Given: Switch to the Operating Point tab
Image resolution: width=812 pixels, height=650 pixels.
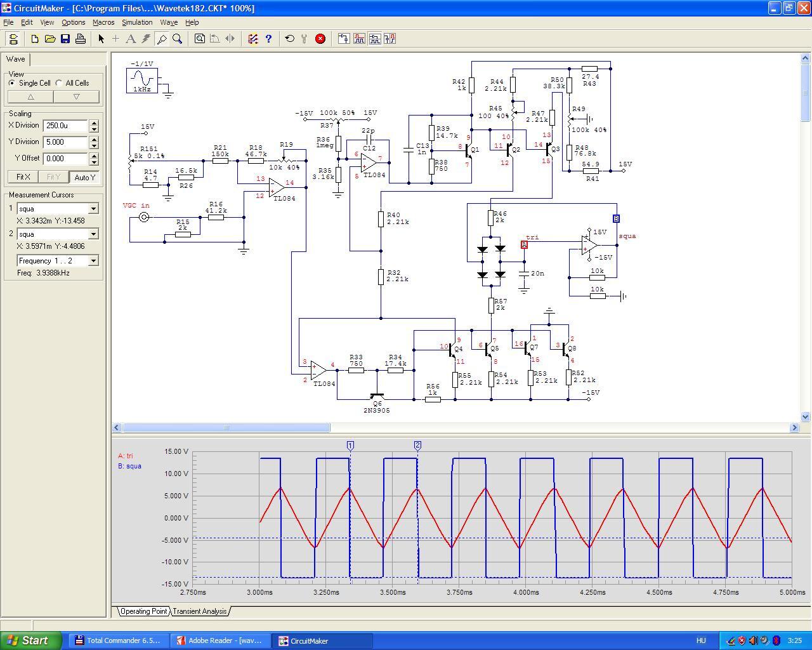Looking at the screenshot, I should pyautogui.click(x=143, y=611).
